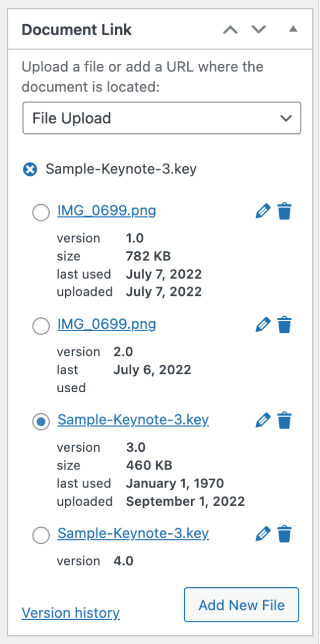Move the Document Link panel up

[x=230, y=30]
